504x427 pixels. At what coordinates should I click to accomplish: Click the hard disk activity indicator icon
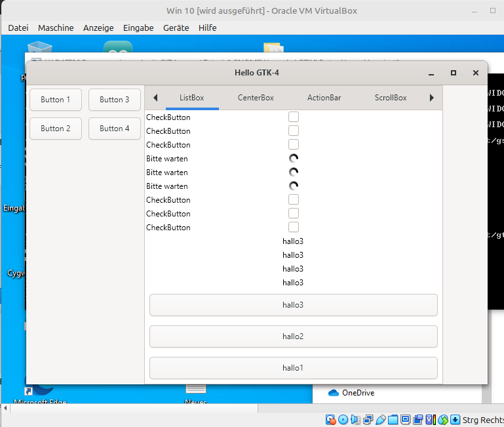[x=331, y=420]
